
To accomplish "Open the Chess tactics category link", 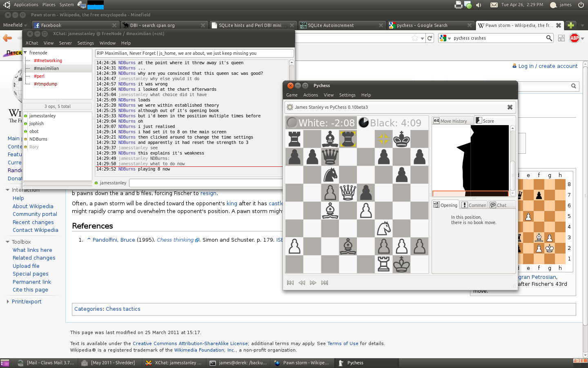I will tap(123, 309).
